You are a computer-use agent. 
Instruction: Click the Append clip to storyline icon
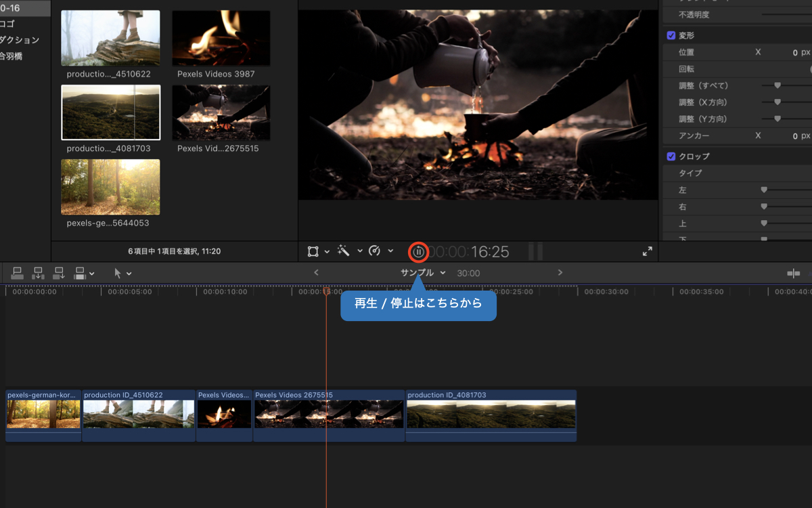[x=59, y=273]
